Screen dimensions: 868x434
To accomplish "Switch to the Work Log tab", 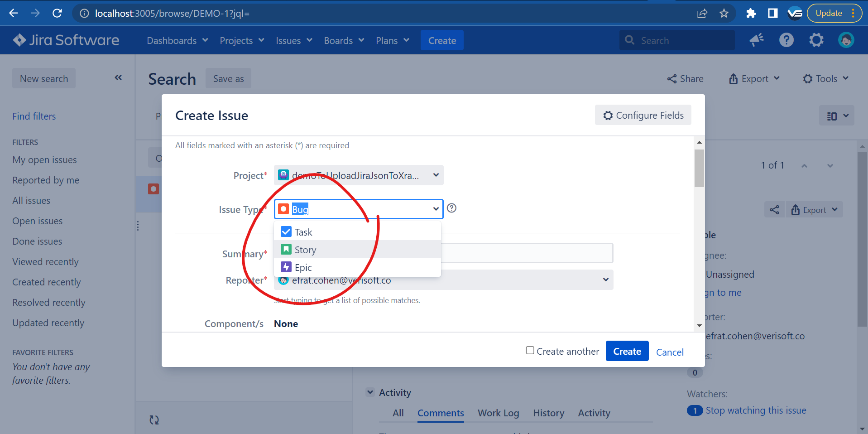I will (499, 413).
